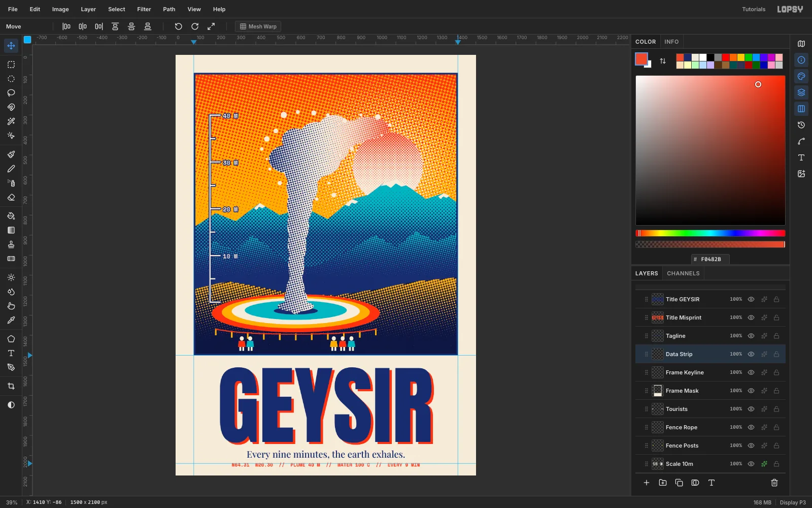812x508 pixels.
Task: Click the Frame Mask layer thumbnail
Action: 658,391
